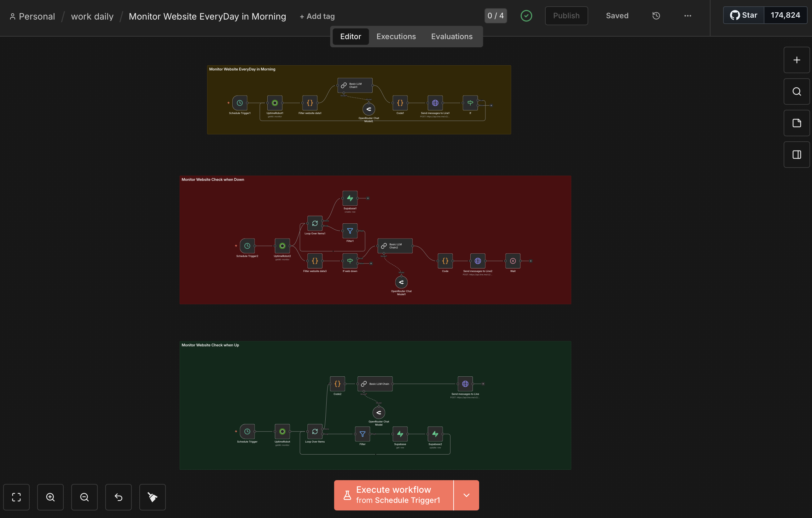Open the add node plus panel
The width and height of the screenshot is (812, 518).
tap(797, 60)
